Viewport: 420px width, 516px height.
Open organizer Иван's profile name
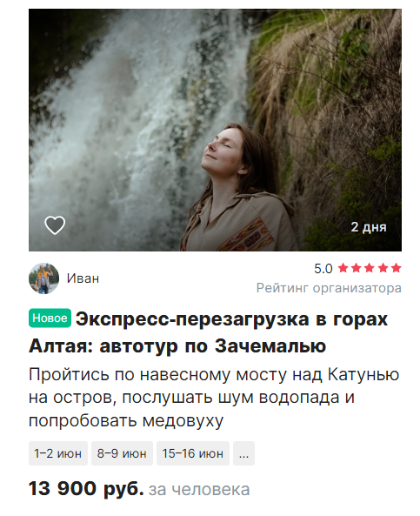(x=83, y=278)
